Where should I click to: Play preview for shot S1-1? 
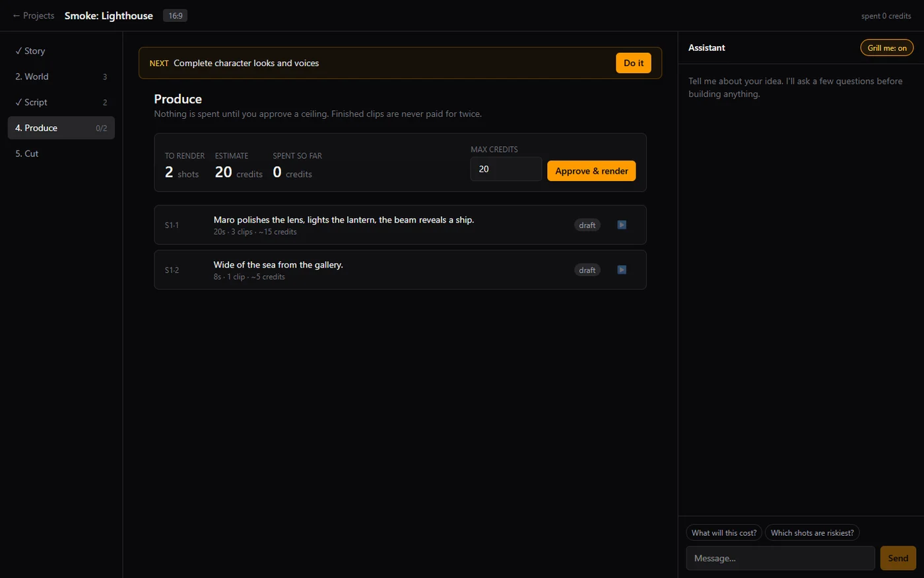point(622,225)
